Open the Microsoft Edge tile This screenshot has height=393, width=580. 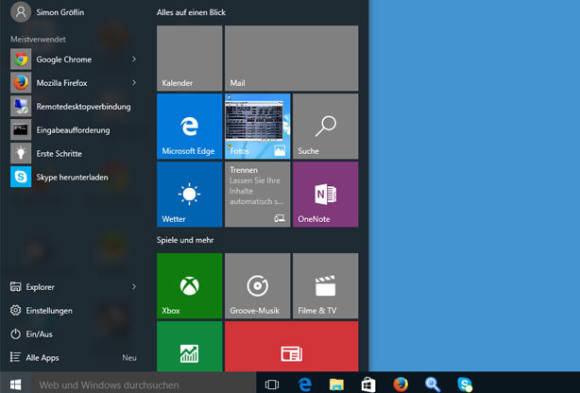tap(189, 126)
